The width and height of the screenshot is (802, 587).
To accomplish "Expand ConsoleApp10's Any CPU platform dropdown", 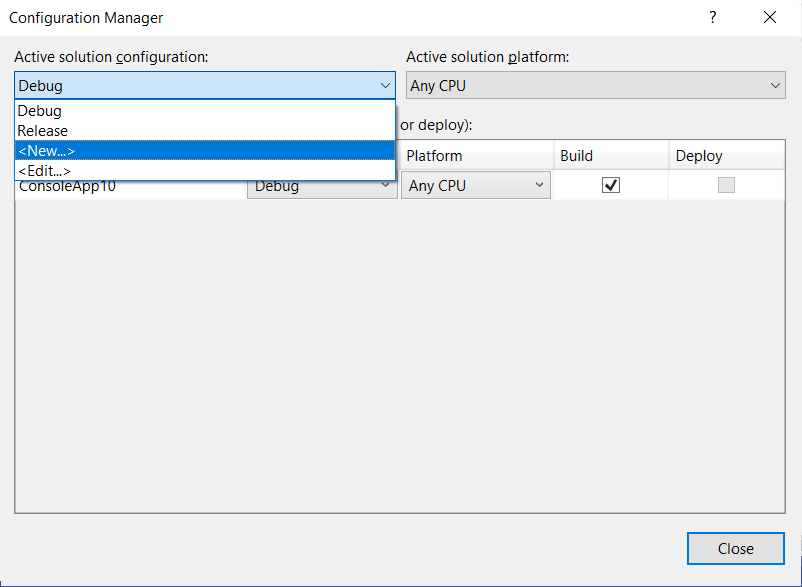I will pyautogui.click(x=475, y=186).
